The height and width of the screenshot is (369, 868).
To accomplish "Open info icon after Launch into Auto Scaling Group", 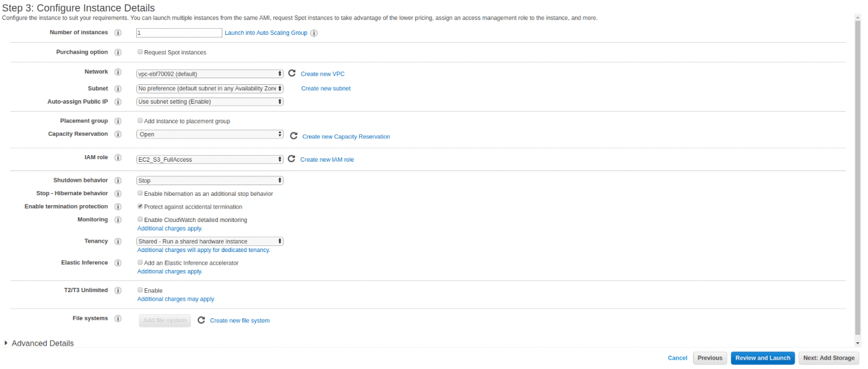I will 314,33.
